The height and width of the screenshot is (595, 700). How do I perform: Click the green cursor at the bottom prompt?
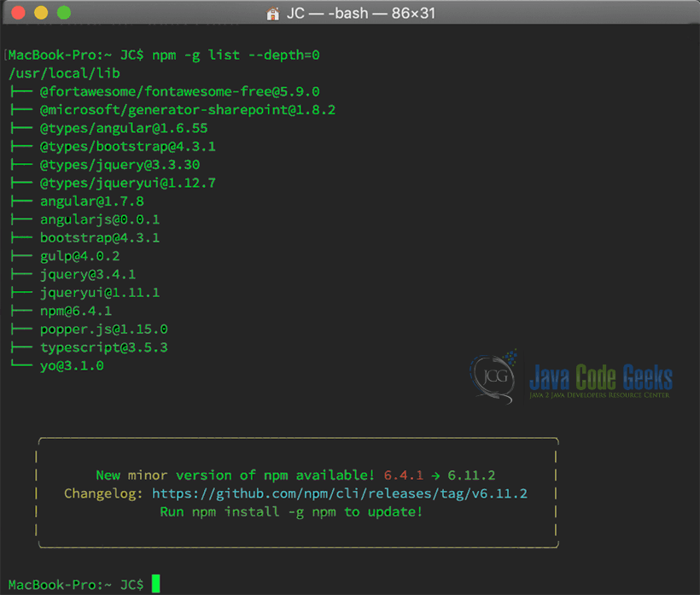155,584
